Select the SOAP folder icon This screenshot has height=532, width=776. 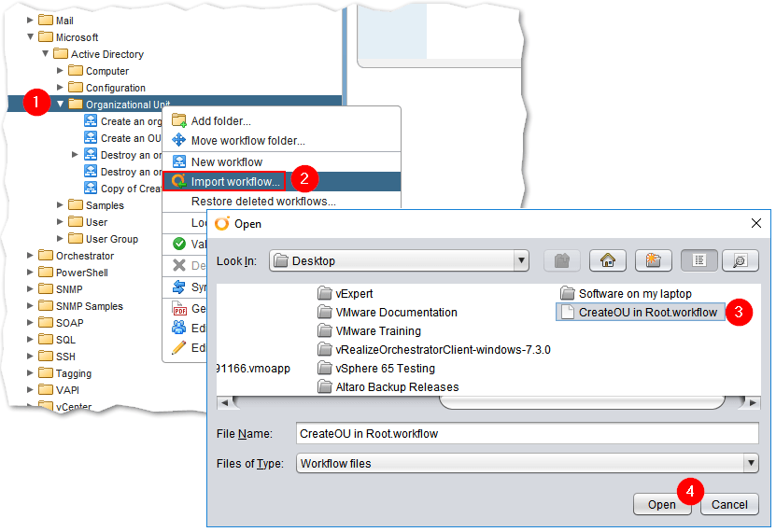(46, 322)
